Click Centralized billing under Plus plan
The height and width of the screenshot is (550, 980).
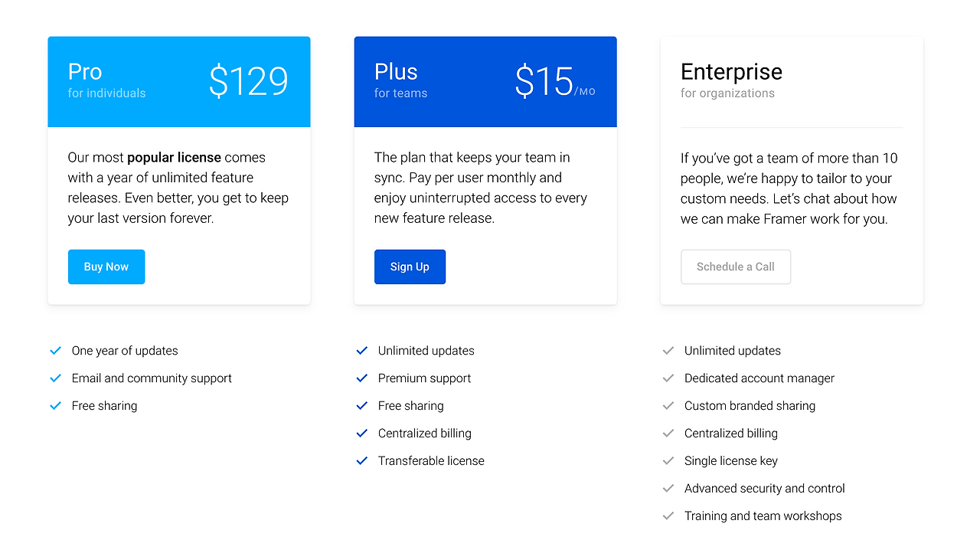[x=424, y=434]
